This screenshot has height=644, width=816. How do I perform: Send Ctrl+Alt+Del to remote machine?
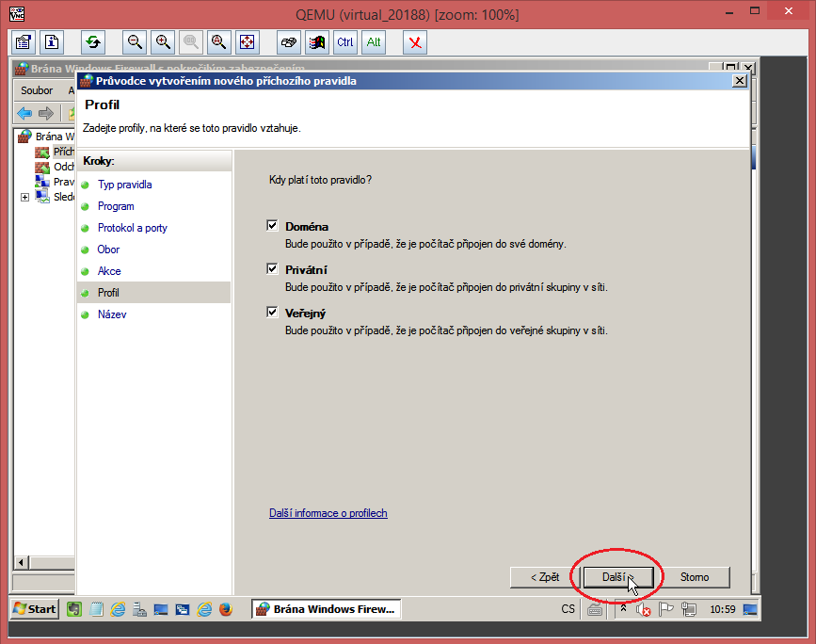(x=289, y=42)
